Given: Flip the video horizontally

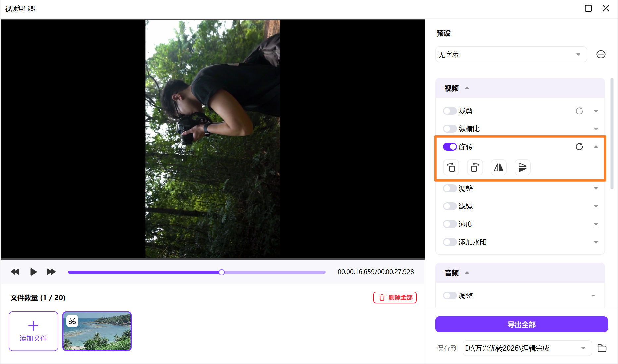Looking at the screenshot, I should click(x=498, y=167).
